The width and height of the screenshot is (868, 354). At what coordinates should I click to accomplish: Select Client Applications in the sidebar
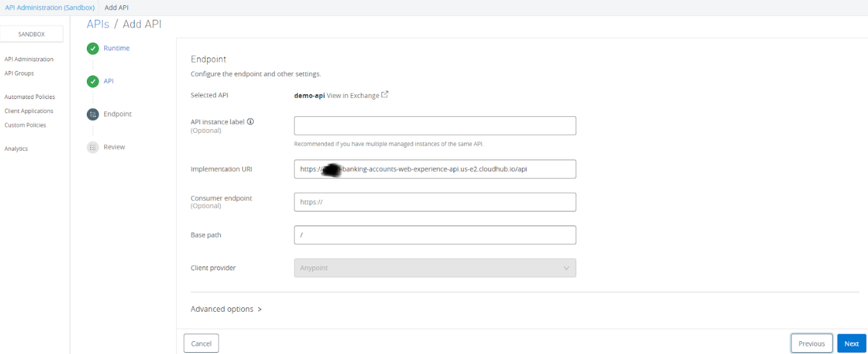[29, 111]
